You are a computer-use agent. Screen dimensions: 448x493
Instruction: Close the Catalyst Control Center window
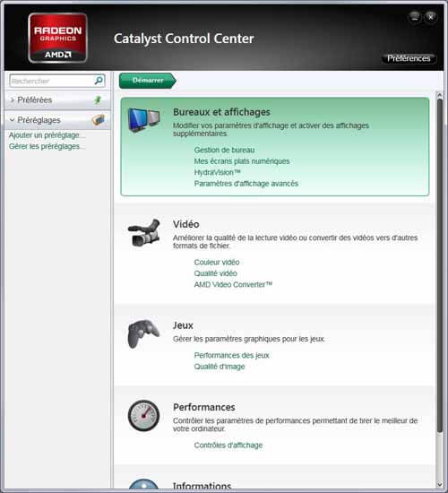point(431,17)
